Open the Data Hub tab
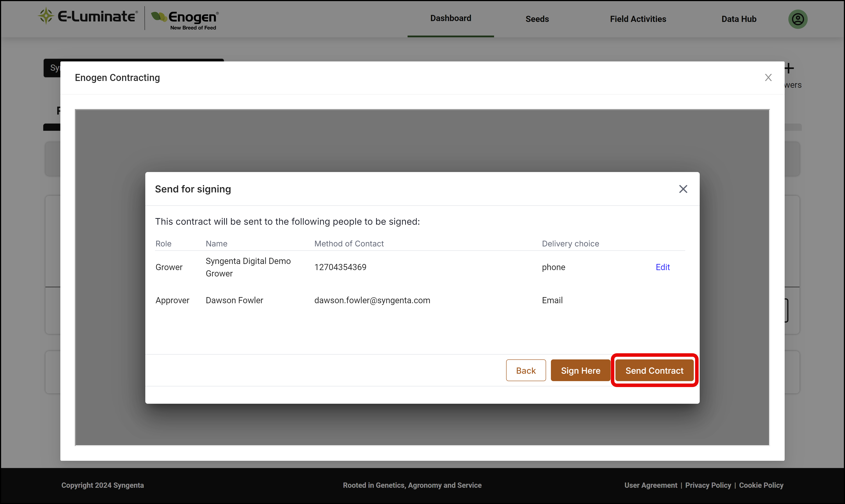The height and width of the screenshot is (504, 845). (739, 19)
